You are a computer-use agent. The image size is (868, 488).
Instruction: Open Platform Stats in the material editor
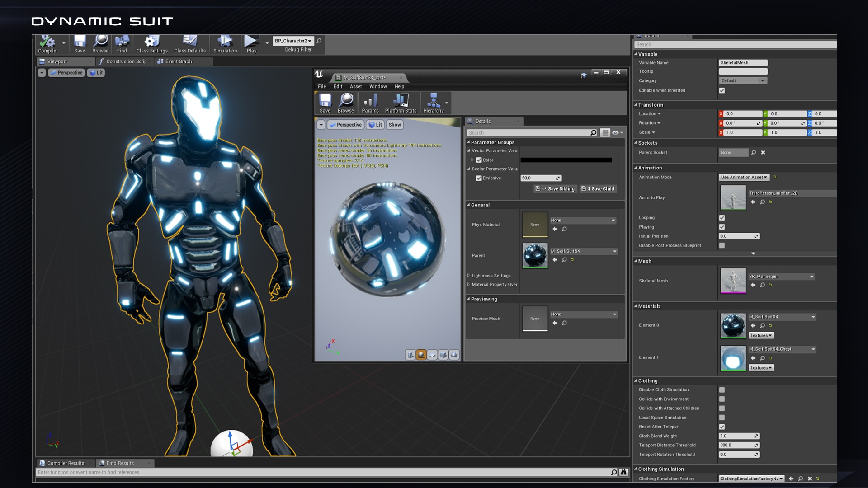[400, 103]
